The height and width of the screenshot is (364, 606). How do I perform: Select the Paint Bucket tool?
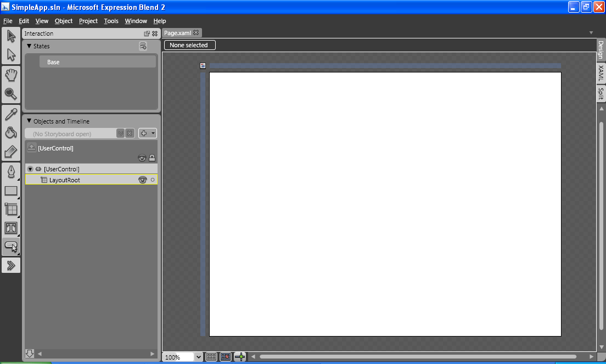[x=11, y=133]
